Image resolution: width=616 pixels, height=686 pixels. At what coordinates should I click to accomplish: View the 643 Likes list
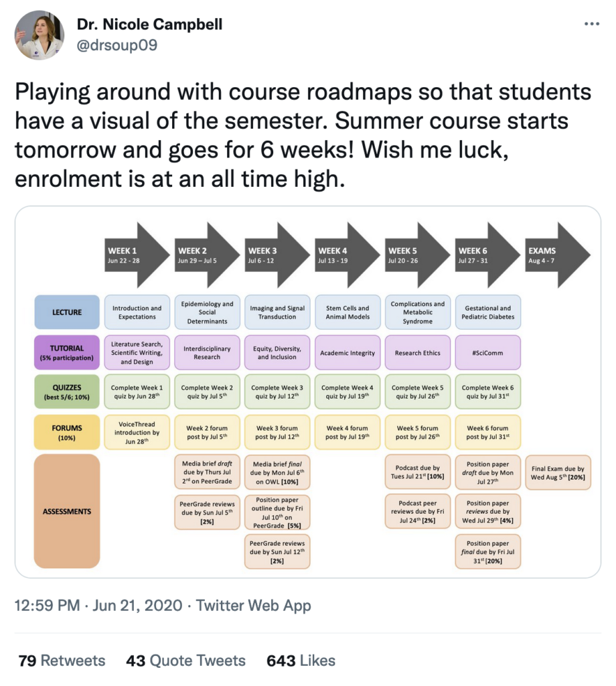[x=301, y=660]
